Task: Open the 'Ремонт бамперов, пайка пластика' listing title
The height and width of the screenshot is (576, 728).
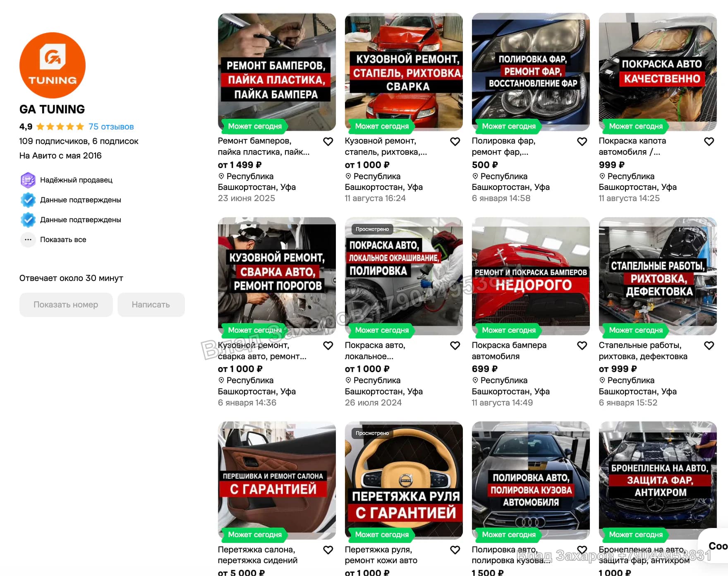Action: (x=263, y=146)
